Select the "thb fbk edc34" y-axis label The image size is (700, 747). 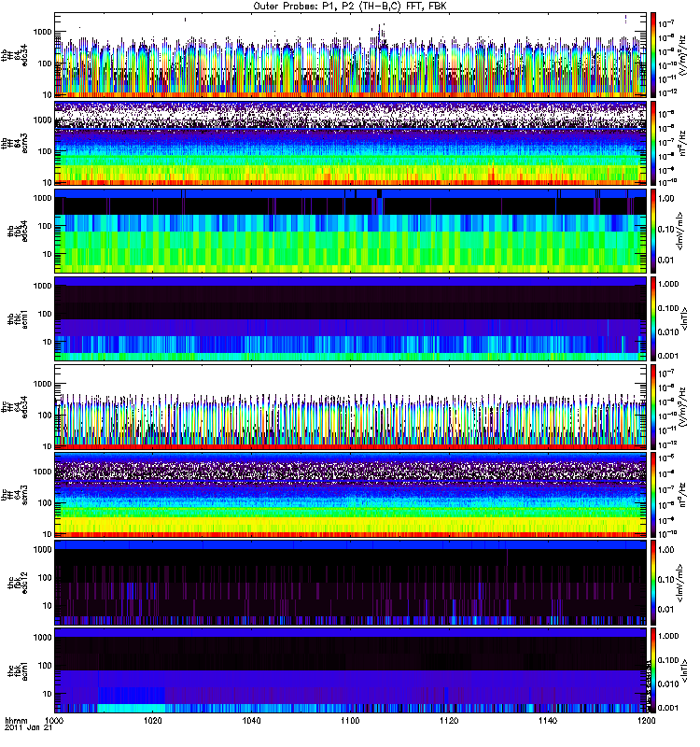coord(18,231)
